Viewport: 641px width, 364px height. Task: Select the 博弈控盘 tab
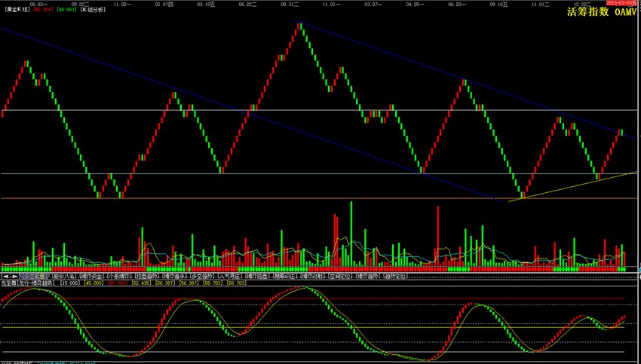pyautogui.click(x=256, y=277)
